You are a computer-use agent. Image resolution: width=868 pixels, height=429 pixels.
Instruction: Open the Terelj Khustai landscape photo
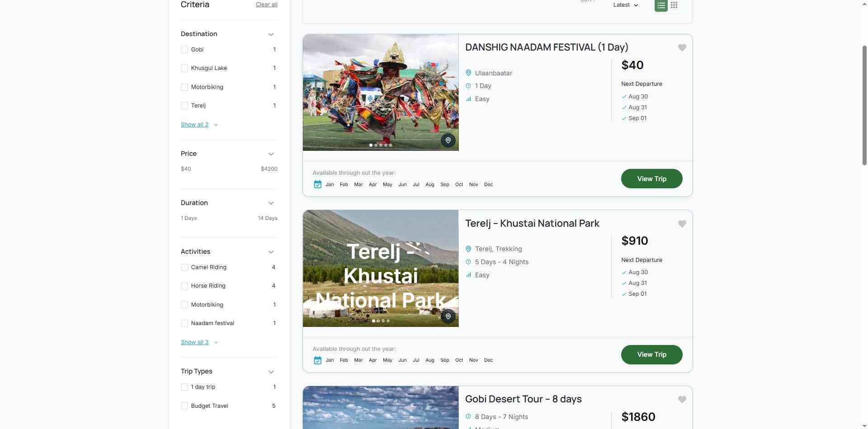pyautogui.click(x=381, y=268)
